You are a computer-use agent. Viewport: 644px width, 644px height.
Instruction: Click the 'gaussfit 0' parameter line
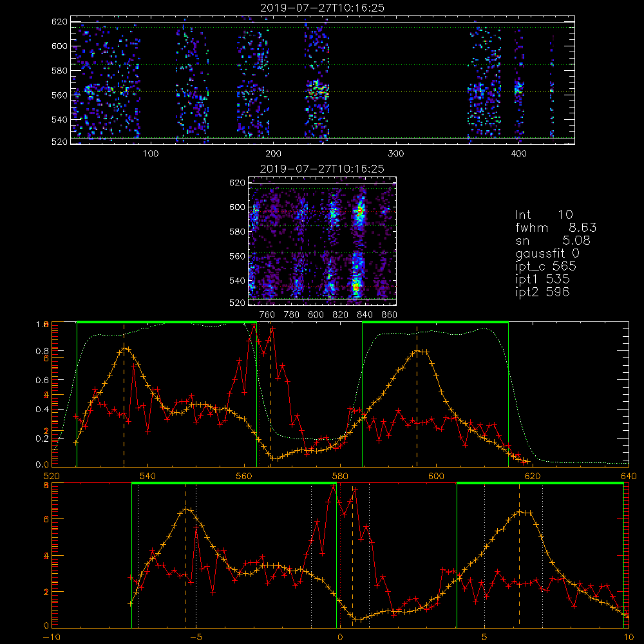tap(547, 253)
